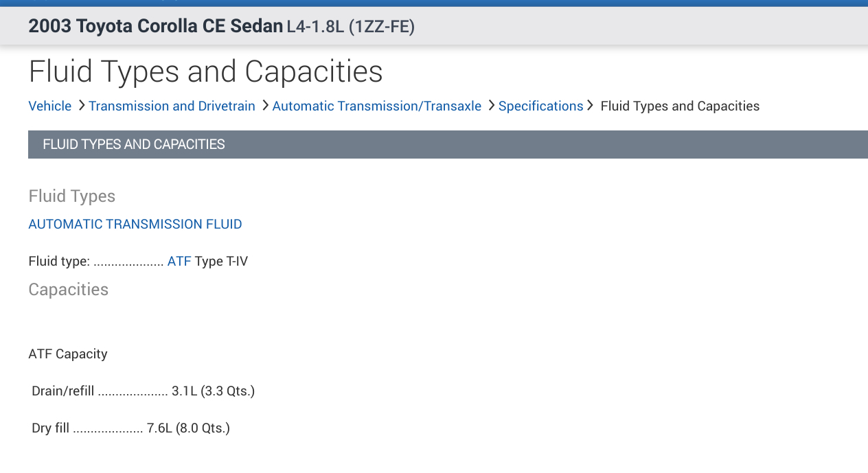Select the 2003 Toyota Corolla CE Sedan title
Screen dimensions: 868x473
pyautogui.click(x=156, y=27)
